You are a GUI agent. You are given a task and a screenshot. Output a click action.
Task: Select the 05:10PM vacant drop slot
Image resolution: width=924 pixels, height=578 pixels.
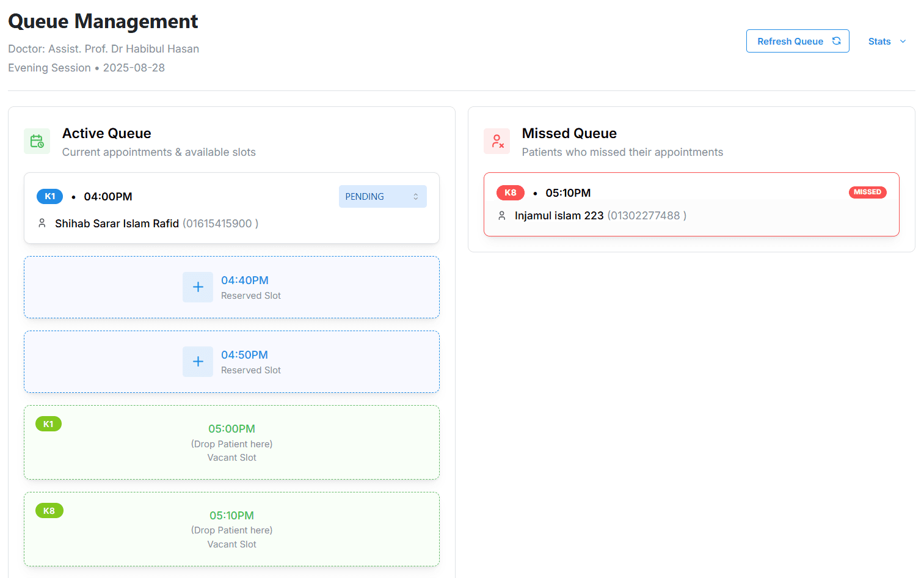pos(231,529)
